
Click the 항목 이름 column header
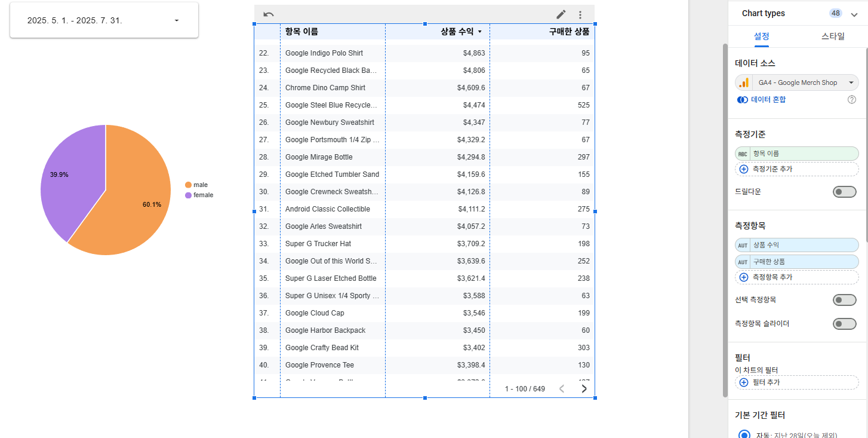(301, 32)
